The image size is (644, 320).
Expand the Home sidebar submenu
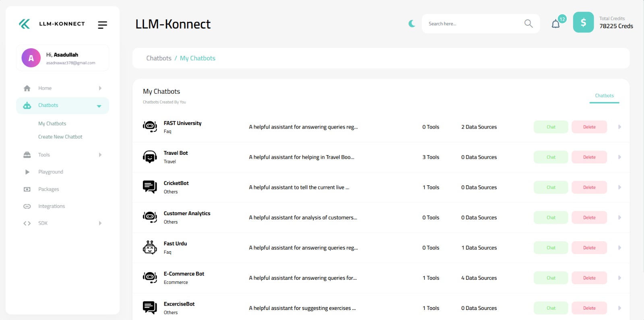(100, 88)
